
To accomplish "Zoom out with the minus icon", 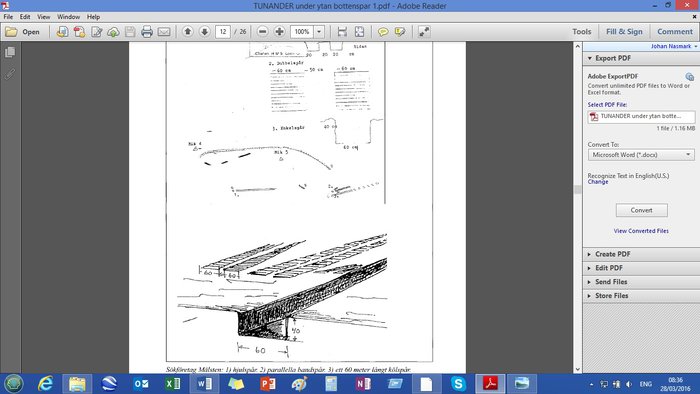I will (x=262, y=32).
